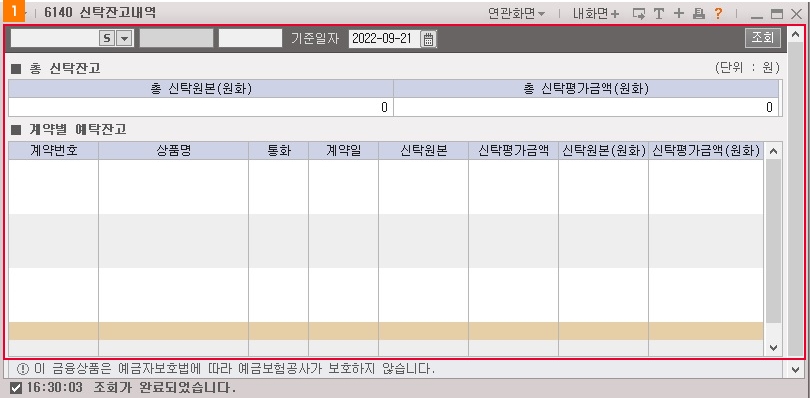Click the table scrollbar down arrow
The width and height of the screenshot is (810, 398).
(x=773, y=348)
